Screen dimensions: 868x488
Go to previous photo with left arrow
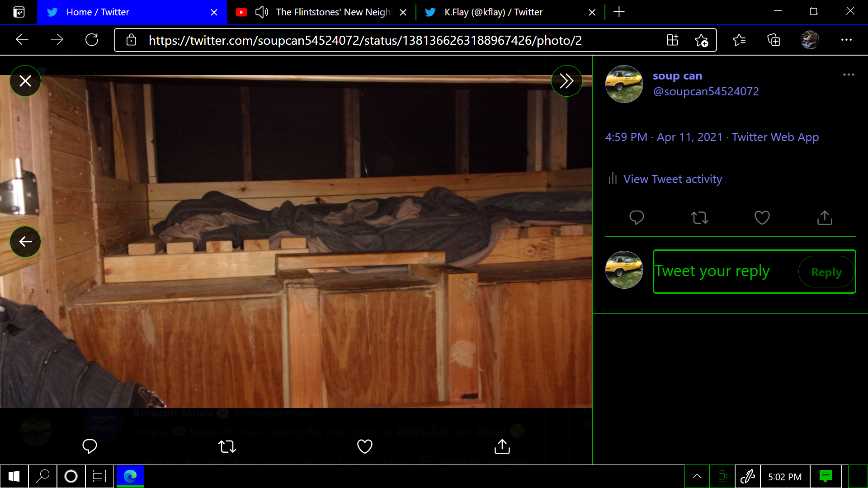click(x=25, y=242)
